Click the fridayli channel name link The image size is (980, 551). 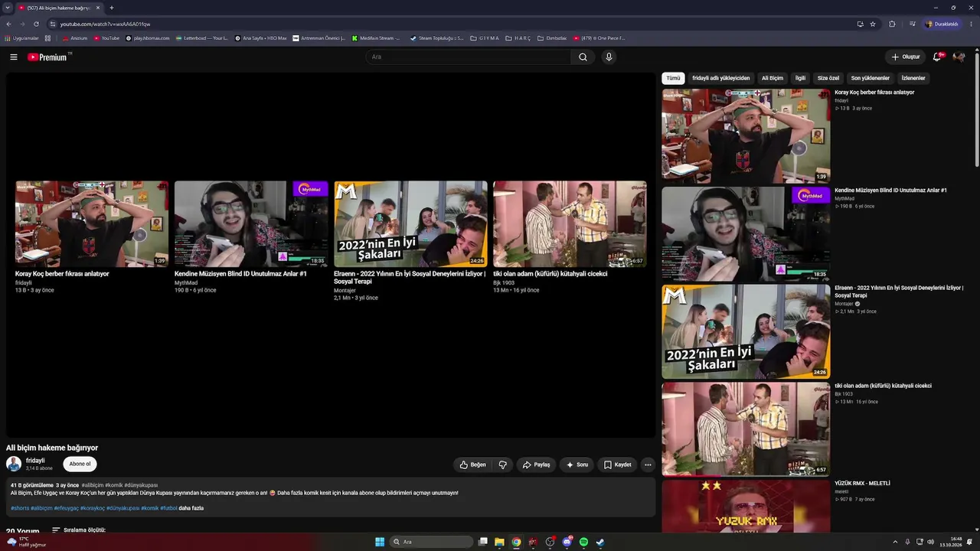point(35,461)
